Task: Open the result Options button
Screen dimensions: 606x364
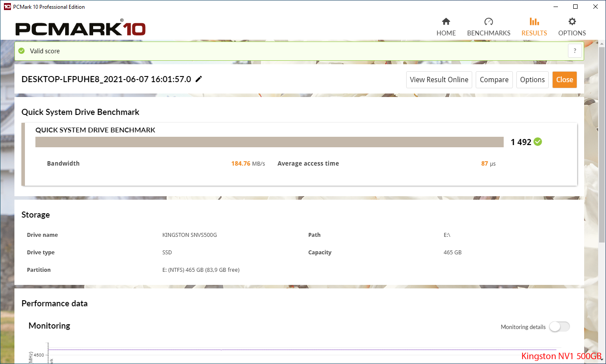Action: [x=532, y=80]
